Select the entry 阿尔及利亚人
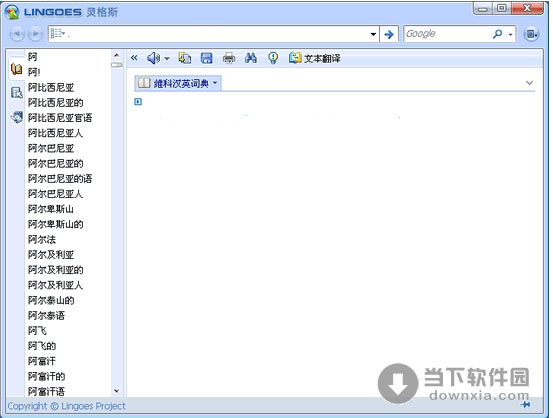This screenshot has height=418, width=553. pos(55,285)
